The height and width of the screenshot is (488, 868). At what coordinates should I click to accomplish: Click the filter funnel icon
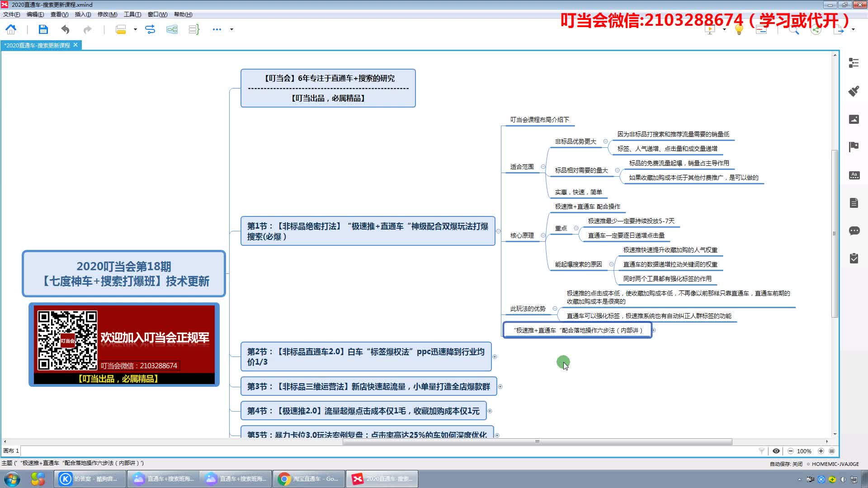pyautogui.click(x=762, y=450)
